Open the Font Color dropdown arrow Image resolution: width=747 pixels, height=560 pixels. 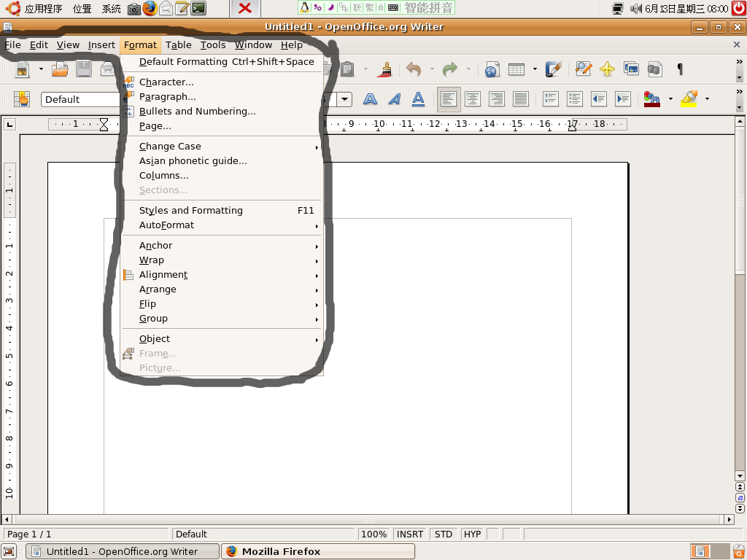pos(670,99)
